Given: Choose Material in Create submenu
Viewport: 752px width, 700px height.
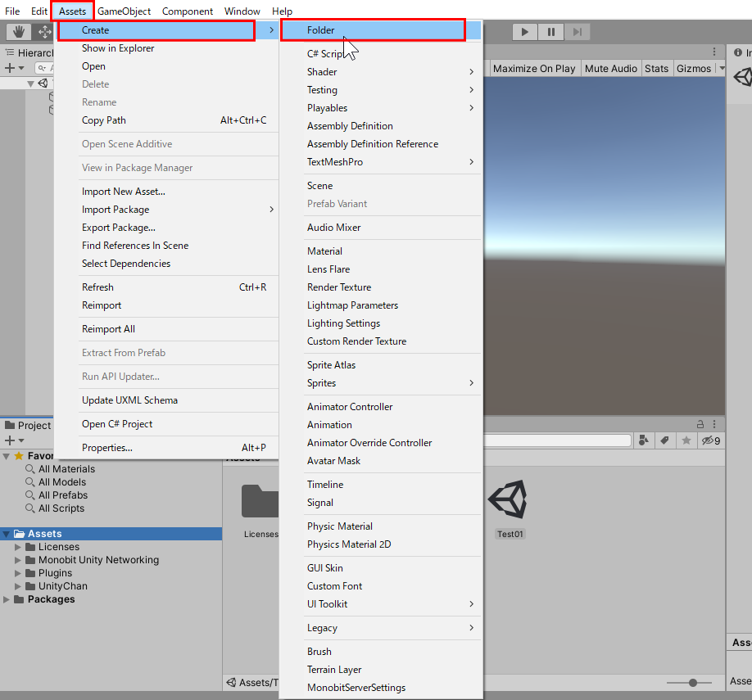Looking at the screenshot, I should tap(381, 251).
